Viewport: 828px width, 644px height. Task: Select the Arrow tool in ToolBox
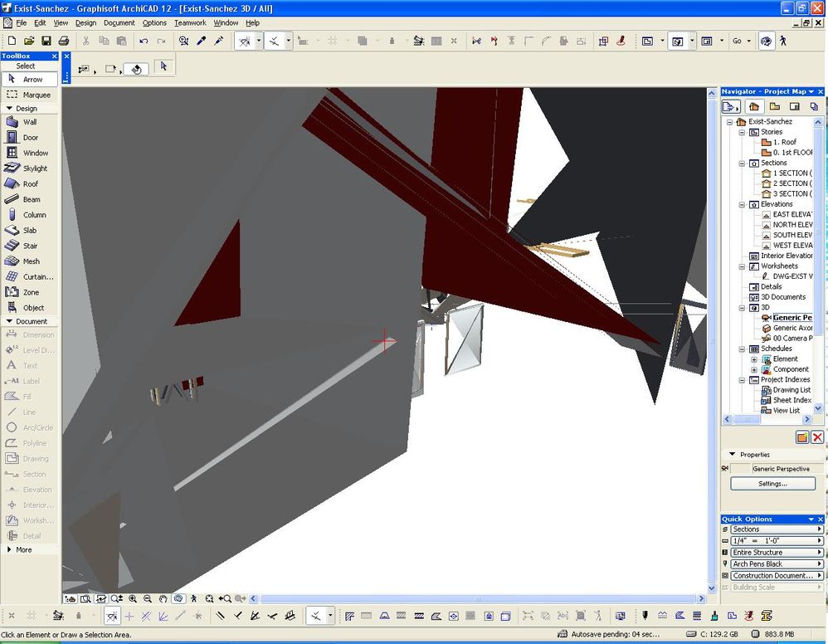[30, 79]
